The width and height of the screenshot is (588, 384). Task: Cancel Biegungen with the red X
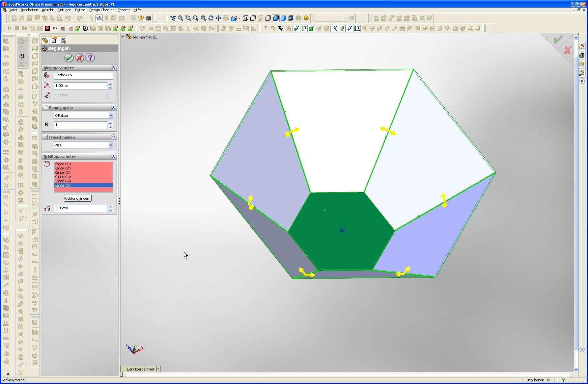pos(79,58)
